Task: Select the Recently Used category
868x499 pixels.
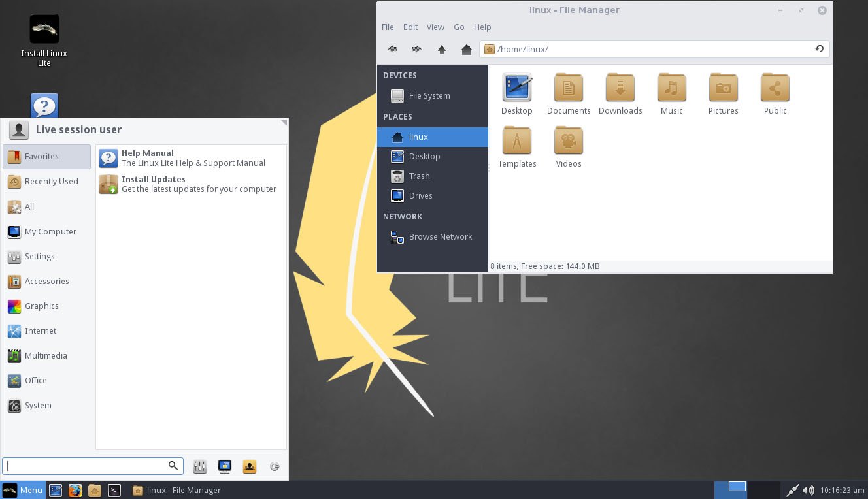Action: coord(47,181)
